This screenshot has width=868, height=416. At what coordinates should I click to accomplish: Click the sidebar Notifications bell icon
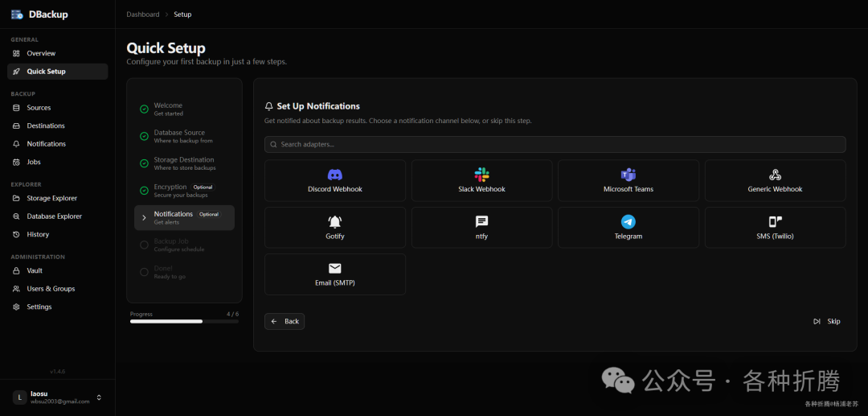tap(16, 144)
